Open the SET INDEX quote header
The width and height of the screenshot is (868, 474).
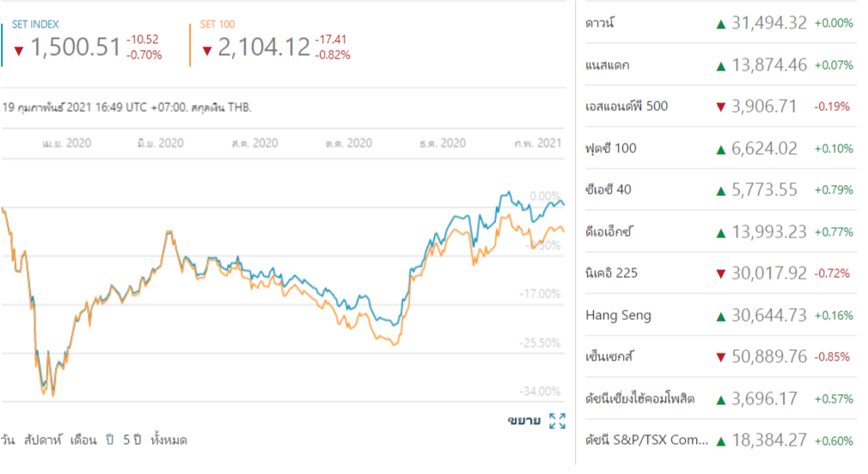[x=35, y=24]
